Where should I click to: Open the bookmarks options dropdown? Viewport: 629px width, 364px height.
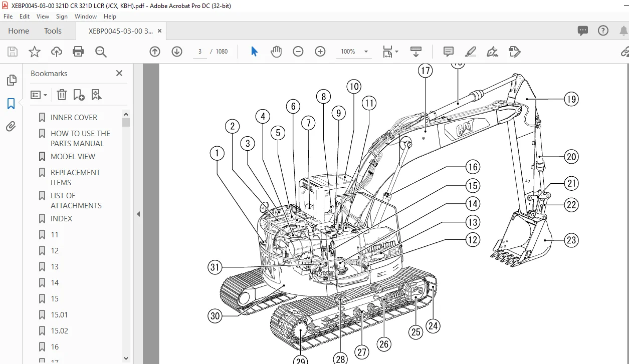pyautogui.click(x=39, y=95)
